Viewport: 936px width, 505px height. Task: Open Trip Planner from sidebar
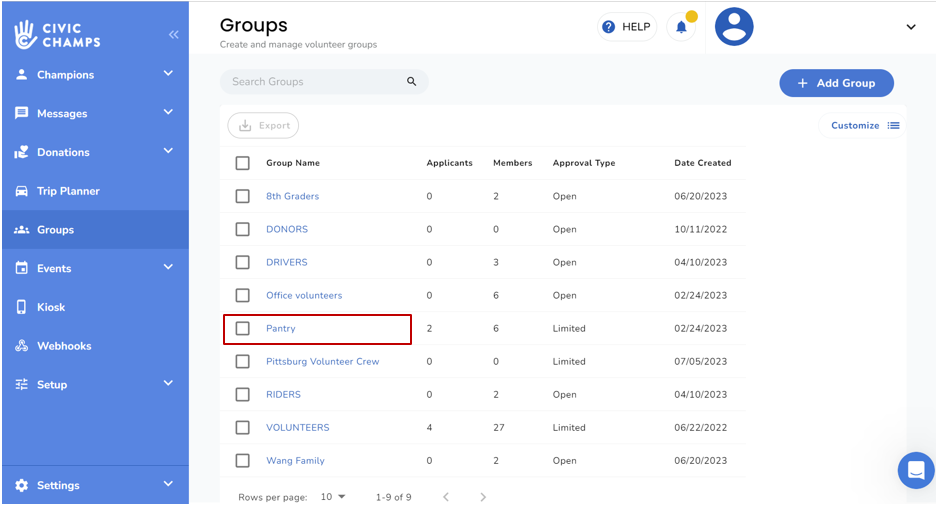click(68, 191)
